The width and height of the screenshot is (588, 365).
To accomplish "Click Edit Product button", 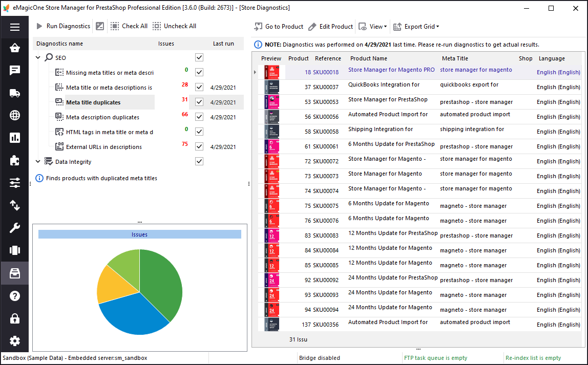I will point(330,27).
